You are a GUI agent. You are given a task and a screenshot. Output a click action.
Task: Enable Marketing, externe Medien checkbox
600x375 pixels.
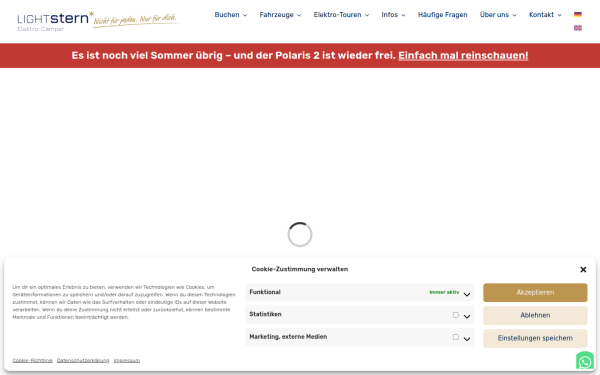pos(455,337)
